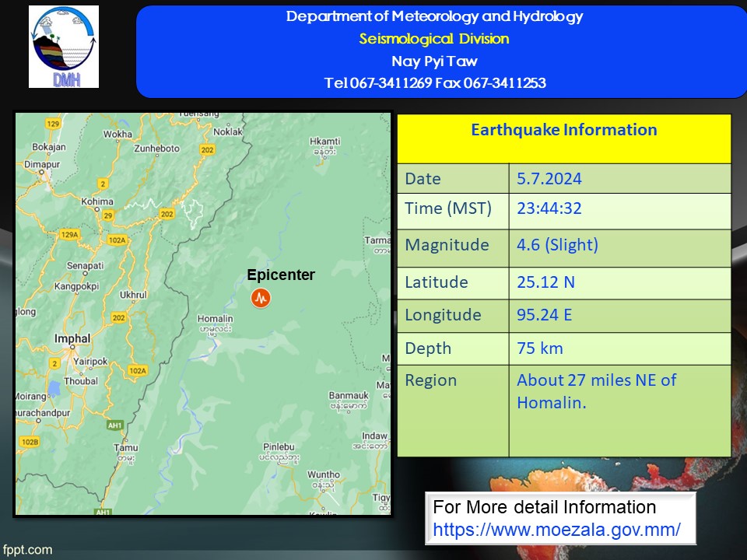
Task: Click the 'Department of Meteorology and Hydrology' title
Action: [x=434, y=16]
